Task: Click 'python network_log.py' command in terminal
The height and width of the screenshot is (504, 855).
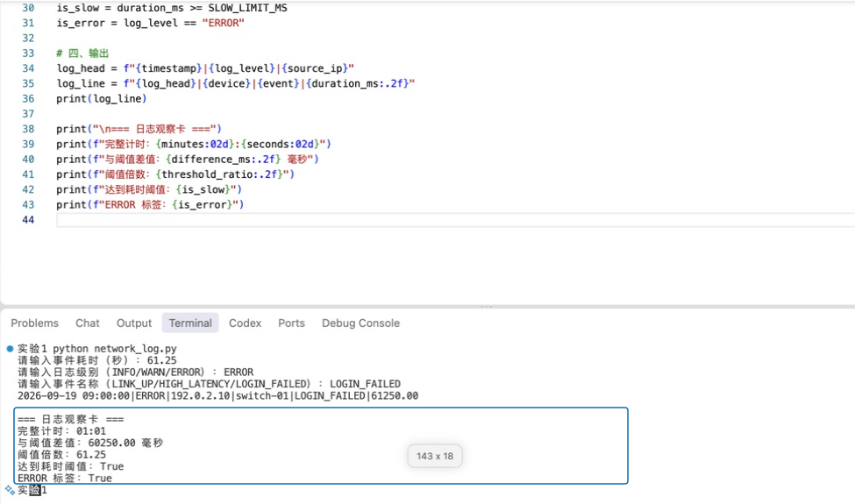Action: click(x=115, y=348)
